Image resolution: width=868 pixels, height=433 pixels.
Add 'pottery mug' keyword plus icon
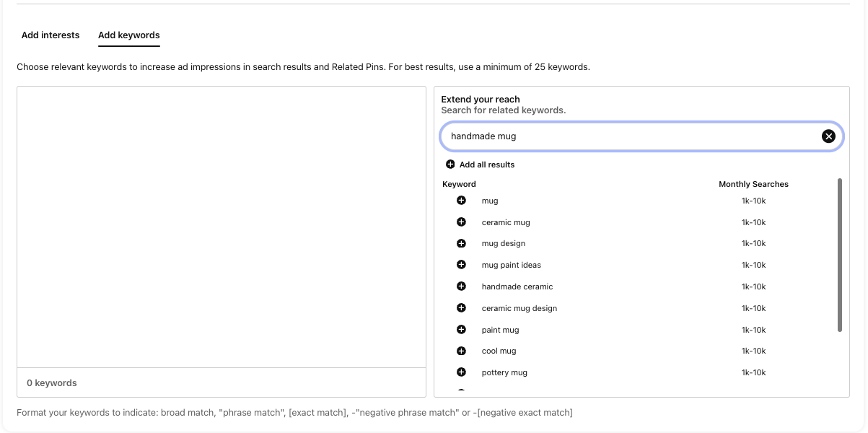[462, 372]
